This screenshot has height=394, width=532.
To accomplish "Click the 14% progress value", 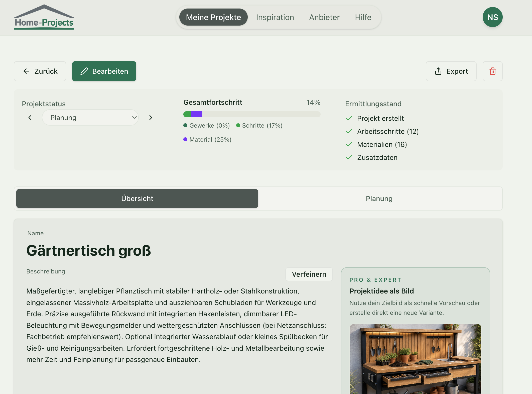I will 313,102.
